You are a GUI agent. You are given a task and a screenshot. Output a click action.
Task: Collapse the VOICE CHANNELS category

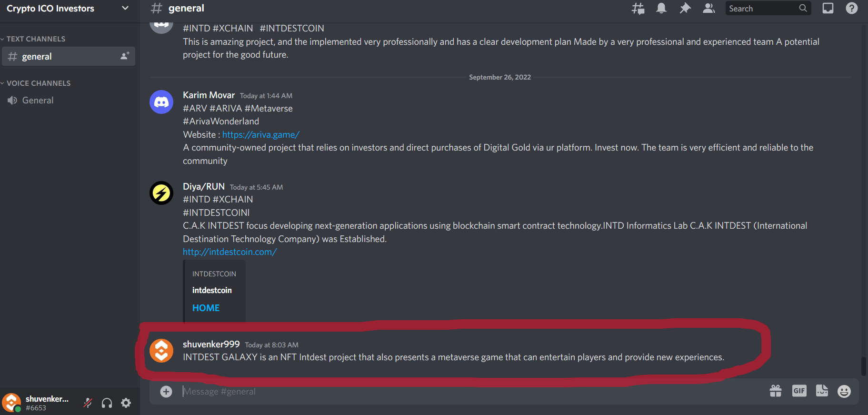click(36, 83)
